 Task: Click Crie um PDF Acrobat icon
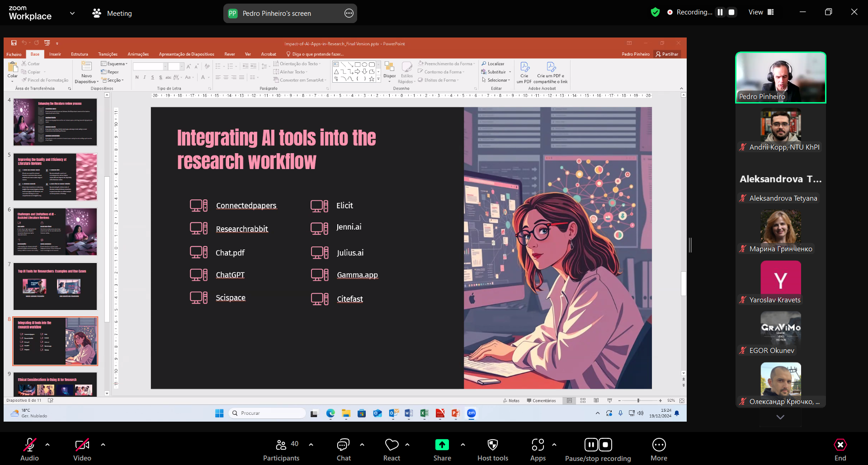(524, 72)
